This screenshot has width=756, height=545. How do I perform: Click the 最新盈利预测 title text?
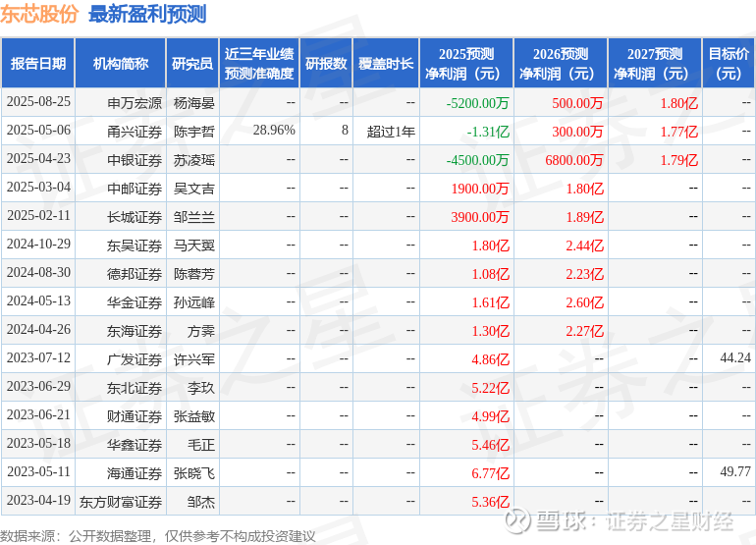tap(147, 14)
